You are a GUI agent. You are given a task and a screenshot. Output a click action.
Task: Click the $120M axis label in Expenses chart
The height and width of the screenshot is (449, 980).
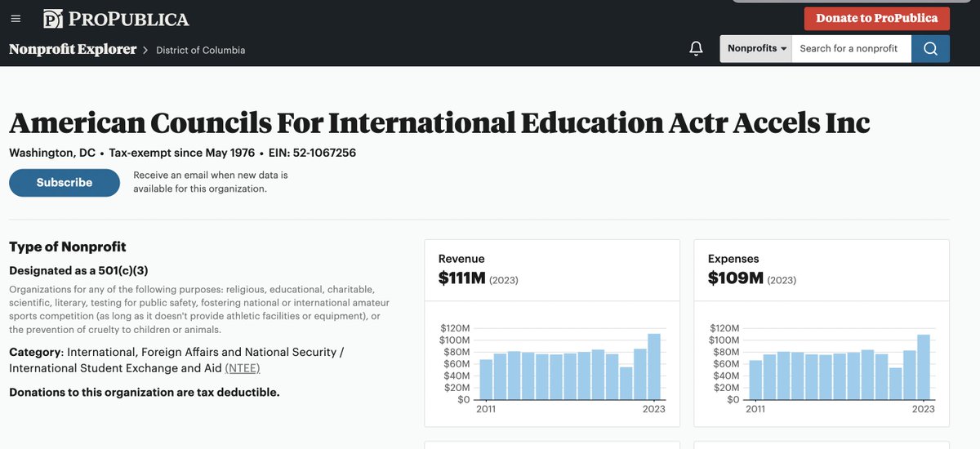pos(724,327)
